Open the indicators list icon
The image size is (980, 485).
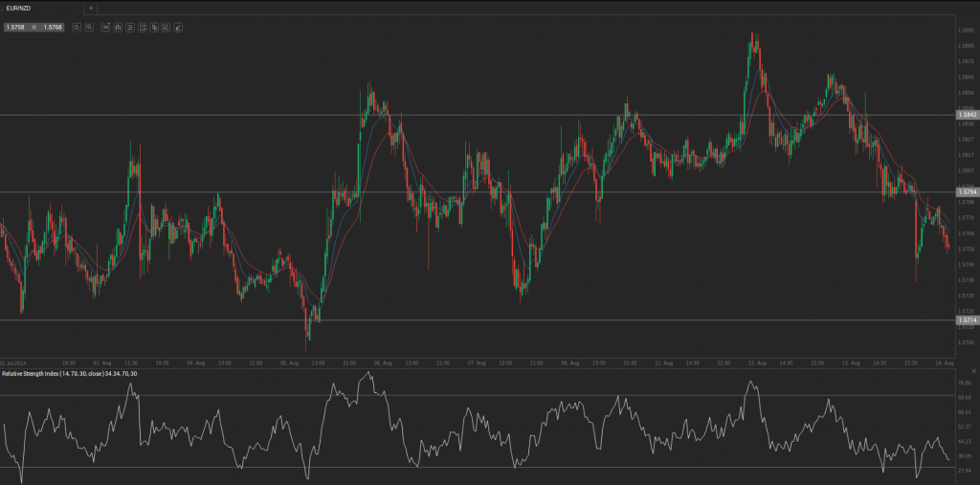(x=129, y=28)
